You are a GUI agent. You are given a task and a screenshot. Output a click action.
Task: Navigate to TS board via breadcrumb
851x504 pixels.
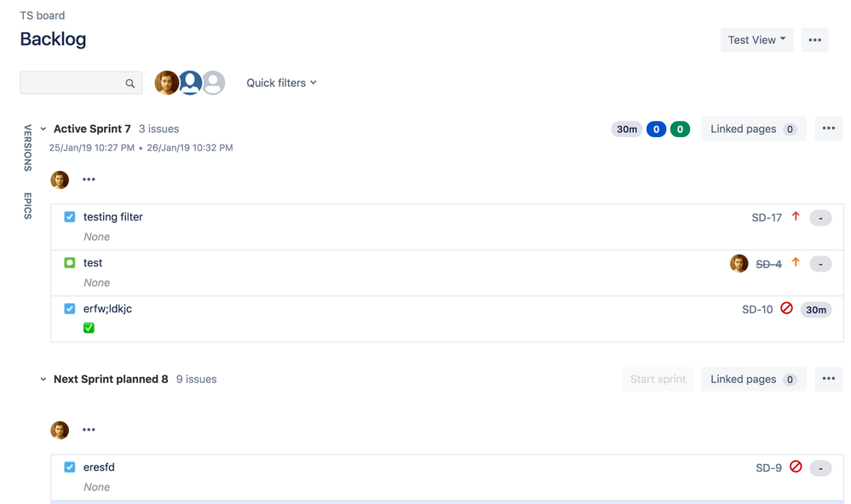point(42,14)
